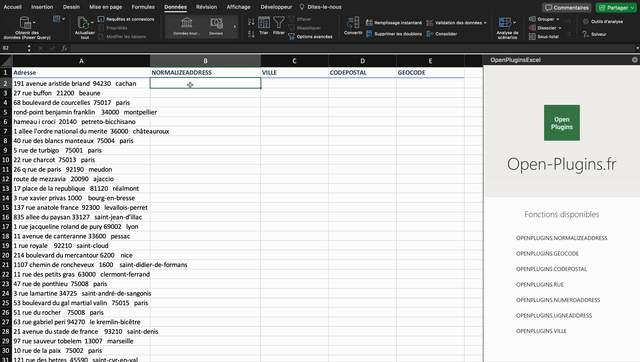
Task: Click the Grouper outline icon
Action: click(x=532, y=19)
